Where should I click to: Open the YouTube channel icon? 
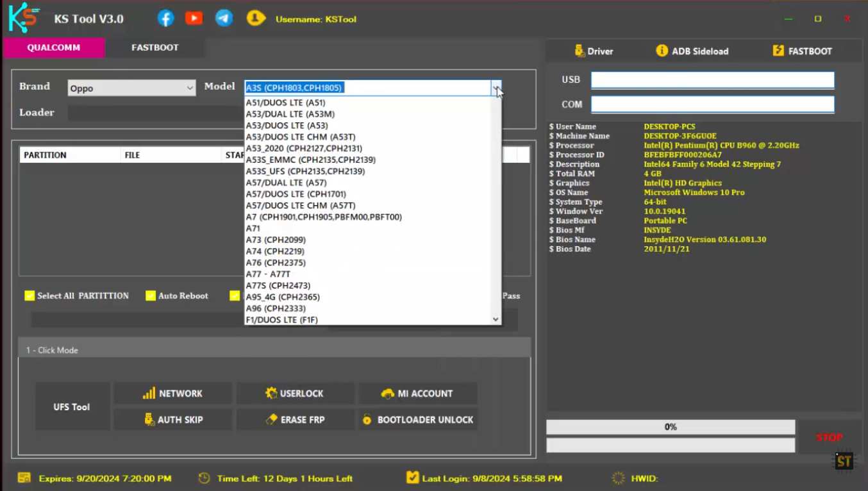(x=194, y=19)
